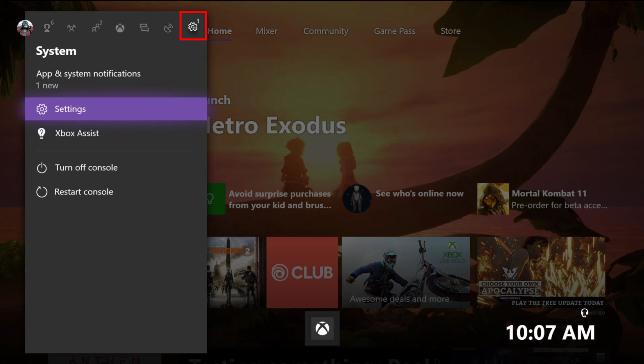Switch to the Mixer tab
Viewport: 644px width, 364px height.
pyautogui.click(x=266, y=31)
